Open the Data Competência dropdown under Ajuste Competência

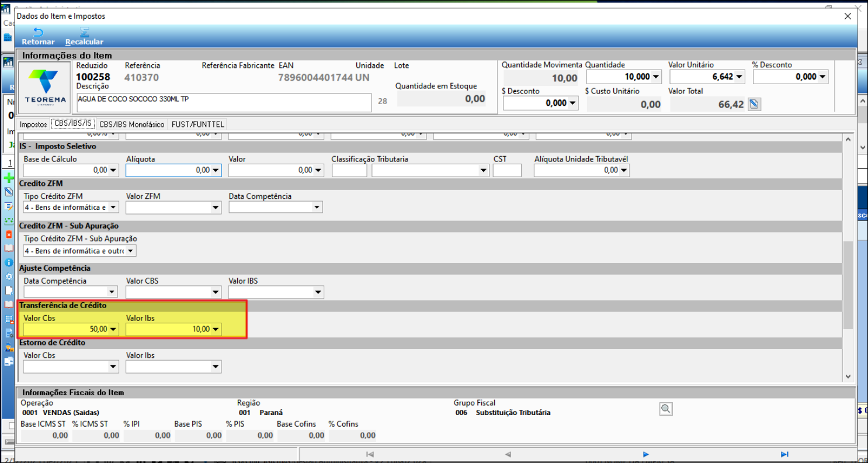point(112,292)
